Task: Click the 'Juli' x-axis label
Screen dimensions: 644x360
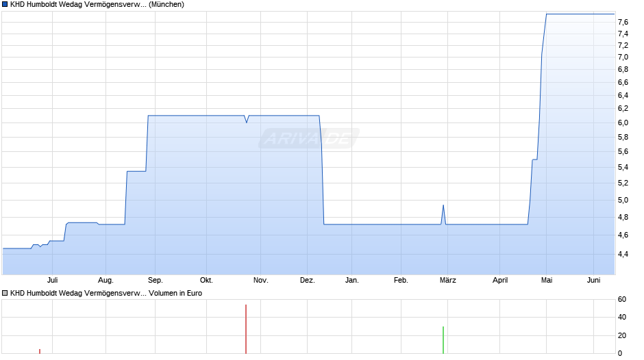Action: click(52, 280)
